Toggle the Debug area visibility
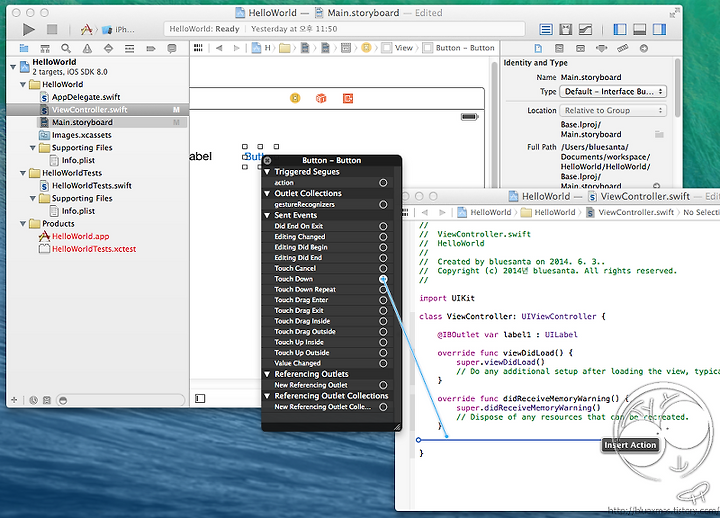 [x=640, y=30]
